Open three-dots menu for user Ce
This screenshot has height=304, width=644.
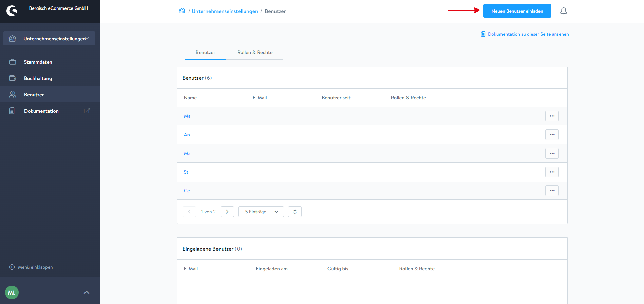click(x=552, y=191)
